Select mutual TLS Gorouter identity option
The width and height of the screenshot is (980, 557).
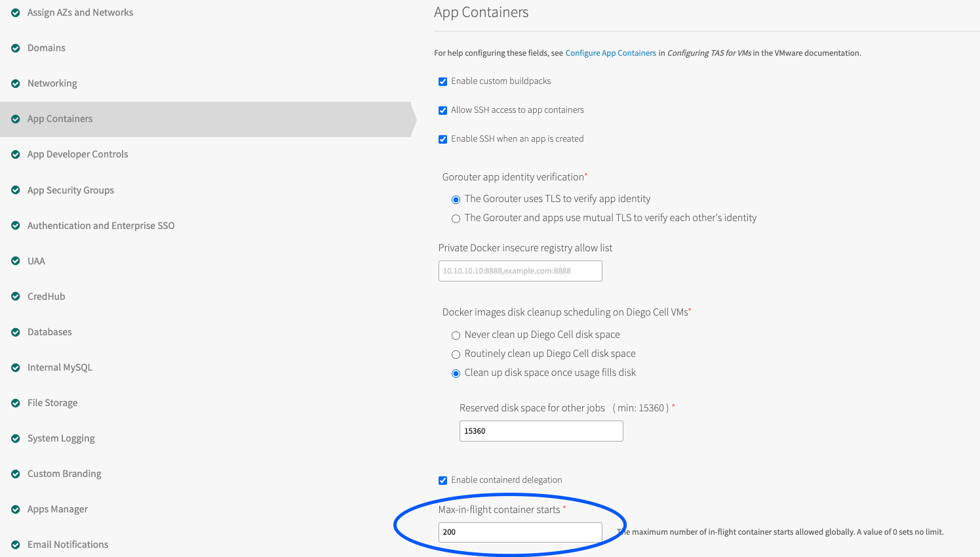pos(456,218)
